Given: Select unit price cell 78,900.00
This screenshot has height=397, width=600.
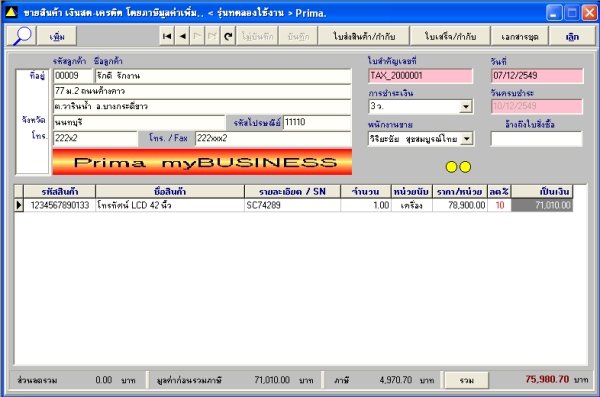Looking at the screenshot, I should pos(460,205).
